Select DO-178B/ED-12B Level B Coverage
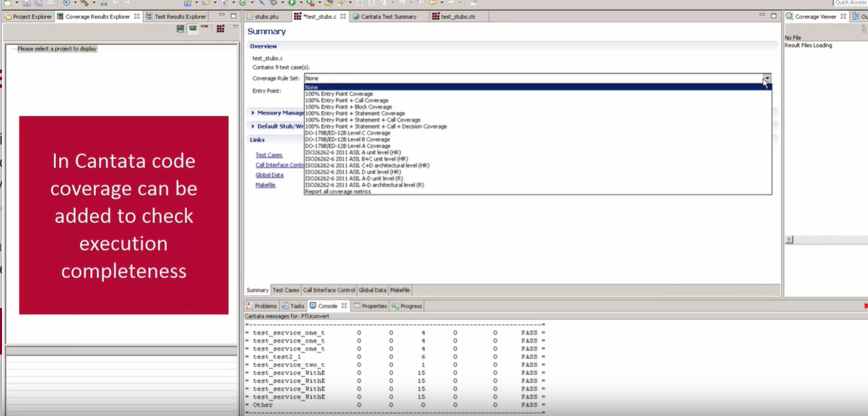868x416 pixels. [x=538, y=139]
